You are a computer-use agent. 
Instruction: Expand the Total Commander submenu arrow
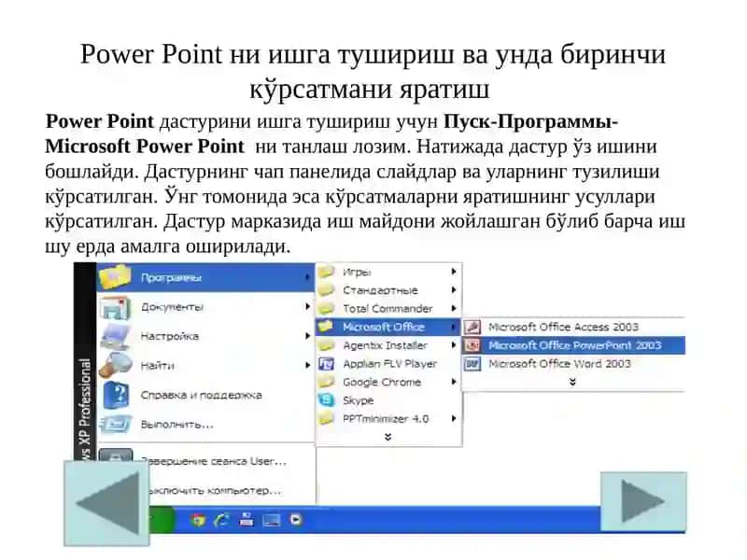454,308
